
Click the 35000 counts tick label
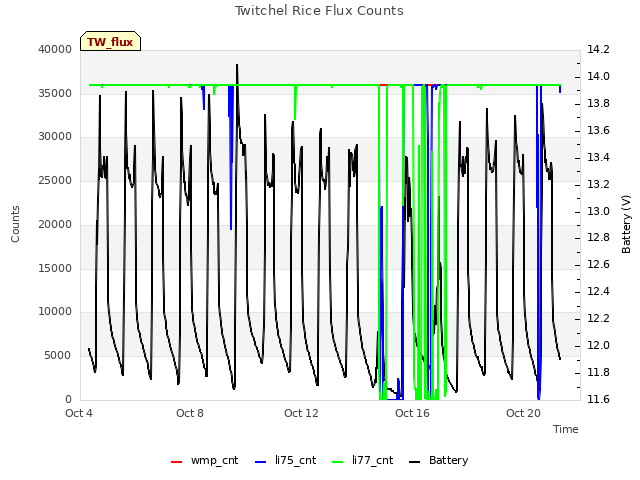pos(55,93)
